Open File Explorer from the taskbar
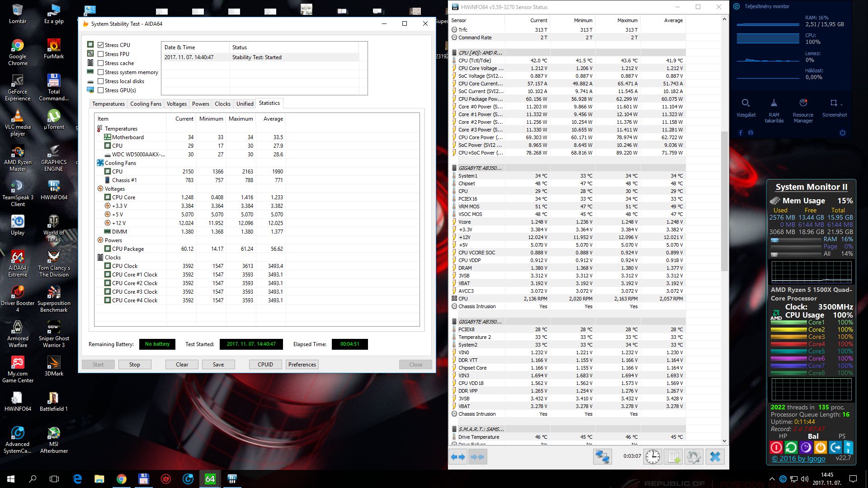Viewport: 868px width, 488px height. pos(99,479)
